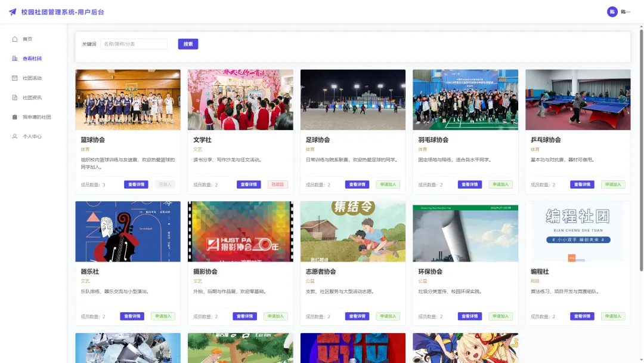Viewport: 644px width, 363px height.
Task: Click the clipboard icon beside 我申请的社团
Action: click(x=15, y=117)
